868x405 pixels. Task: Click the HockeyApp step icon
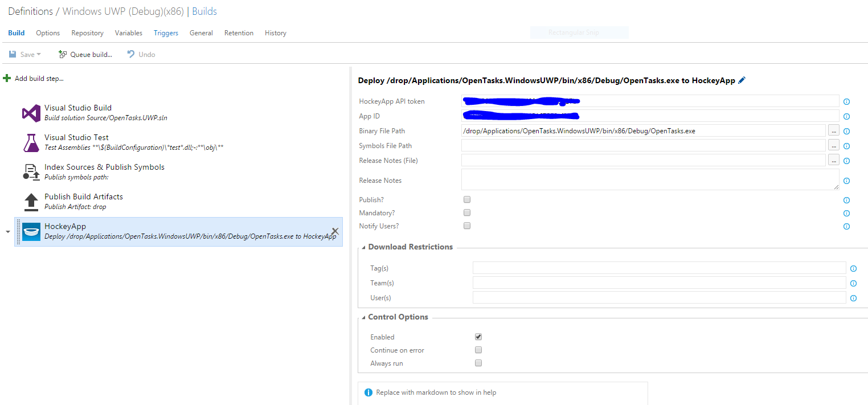point(31,232)
